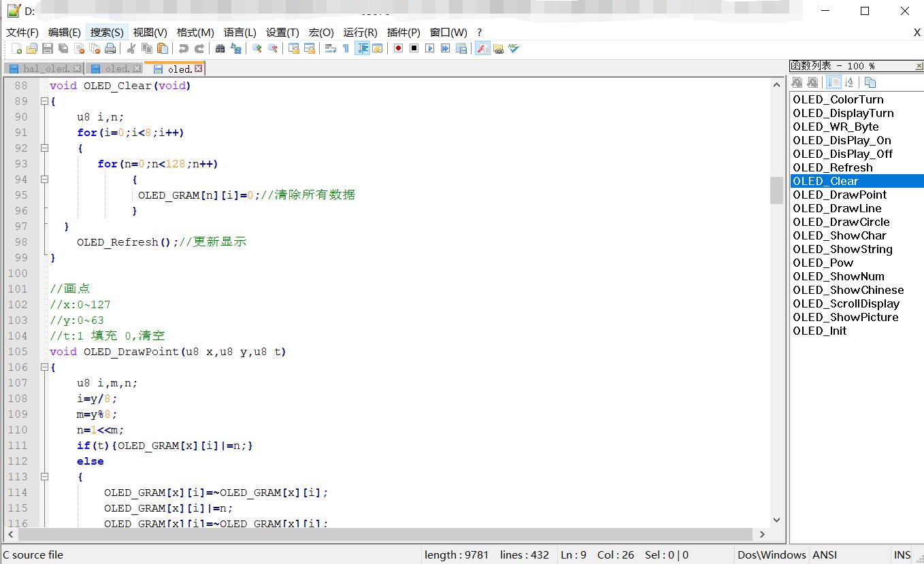Viewport: 924px width, 564px height.
Task: Open Find with the binoculars icon
Action: tap(220, 48)
